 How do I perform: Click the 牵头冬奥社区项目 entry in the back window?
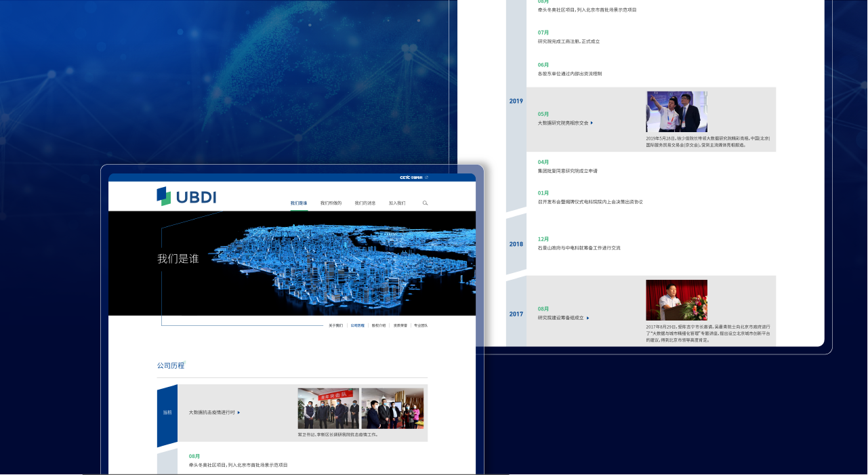[587, 9]
